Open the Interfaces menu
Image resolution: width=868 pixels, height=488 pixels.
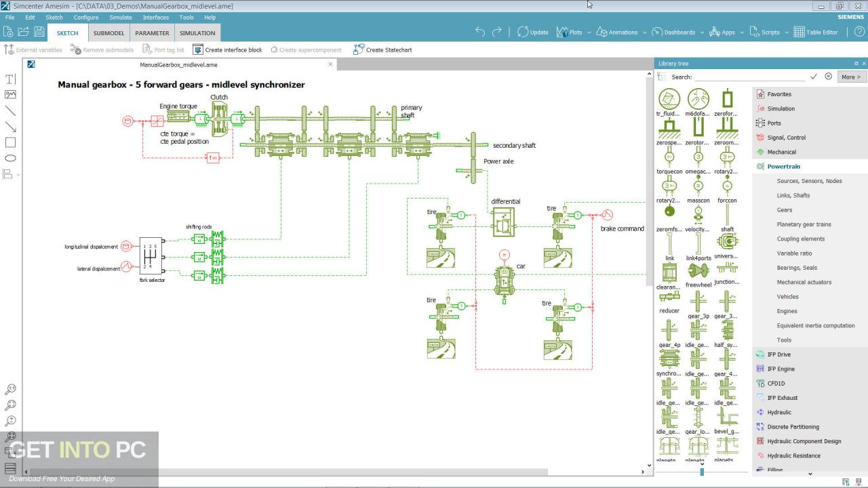pos(156,18)
